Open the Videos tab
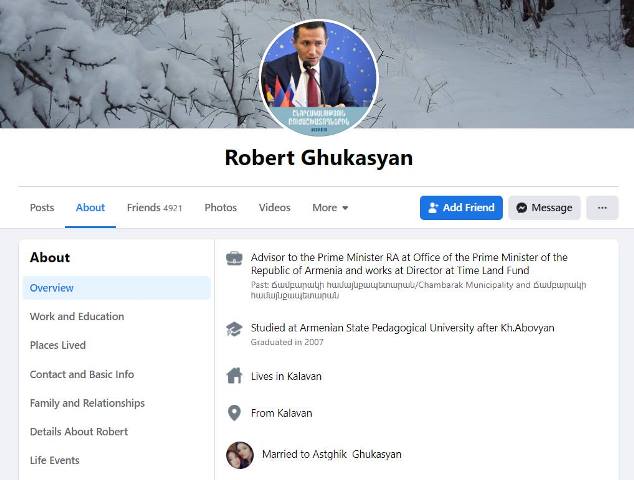 tap(274, 208)
